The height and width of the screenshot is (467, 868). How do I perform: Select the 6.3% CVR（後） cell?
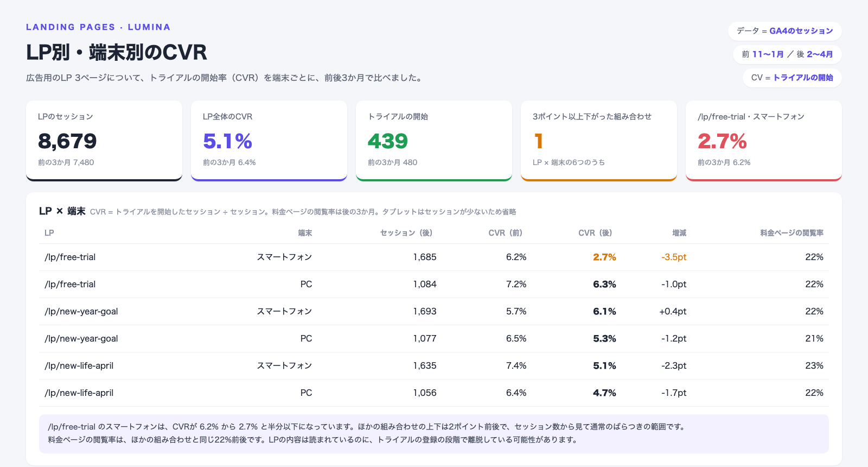604,285
